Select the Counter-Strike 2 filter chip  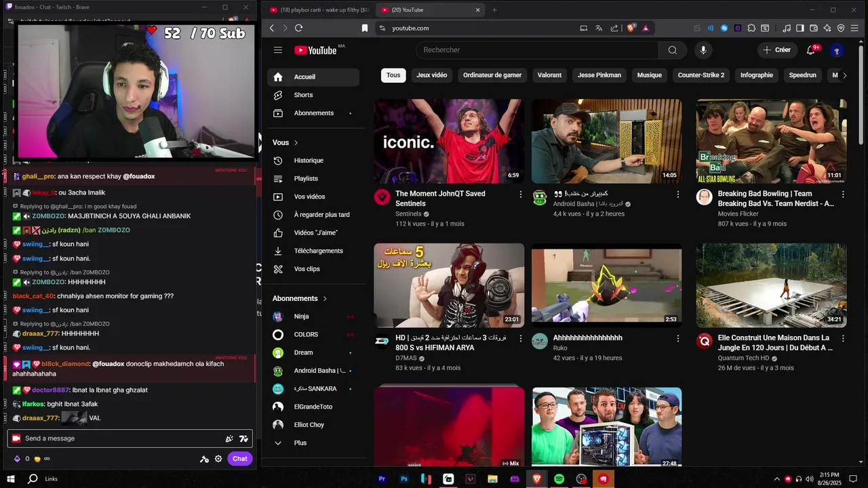[701, 75]
